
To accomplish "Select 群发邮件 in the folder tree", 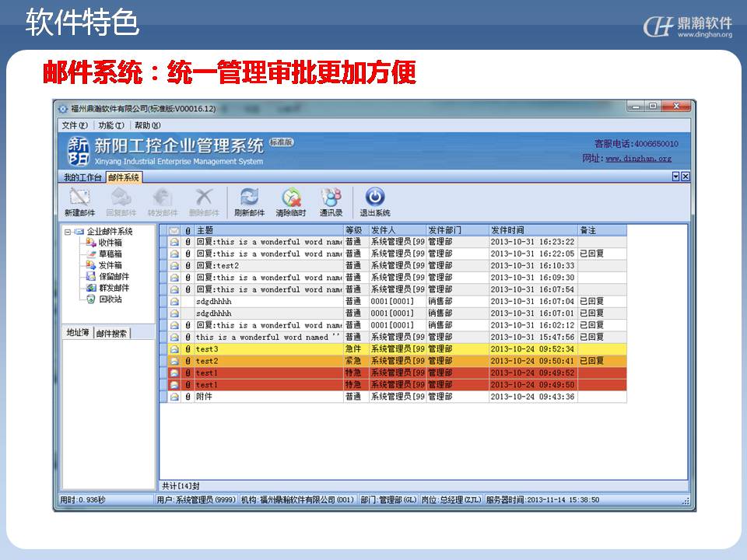I will [x=114, y=288].
